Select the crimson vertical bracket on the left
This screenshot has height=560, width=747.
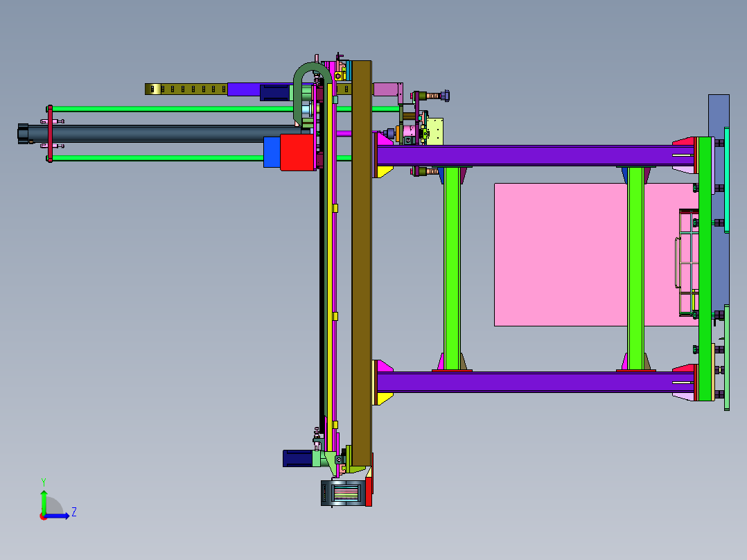point(50,134)
